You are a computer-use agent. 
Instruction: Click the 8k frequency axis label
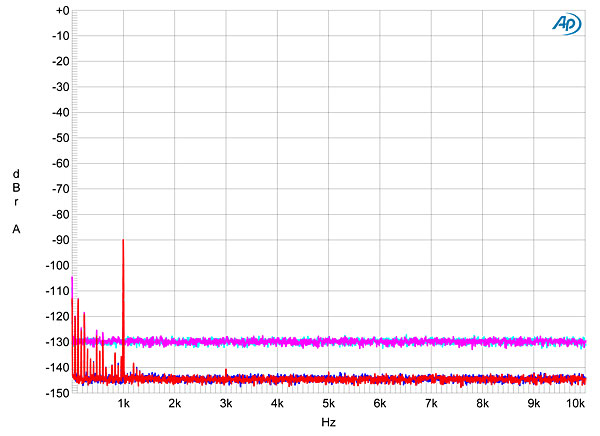pyautogui.click(x=483, y=404)
